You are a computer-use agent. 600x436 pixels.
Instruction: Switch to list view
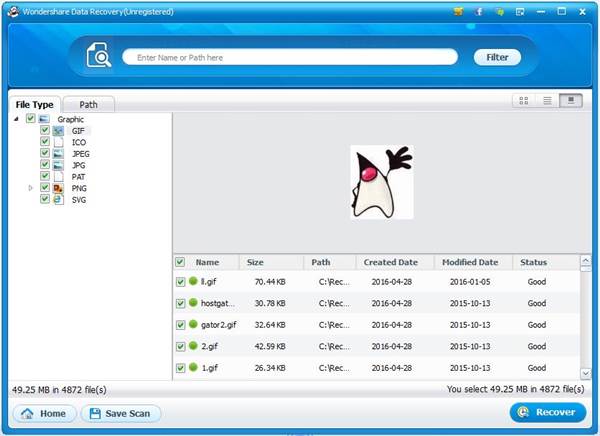pos(547,101)
